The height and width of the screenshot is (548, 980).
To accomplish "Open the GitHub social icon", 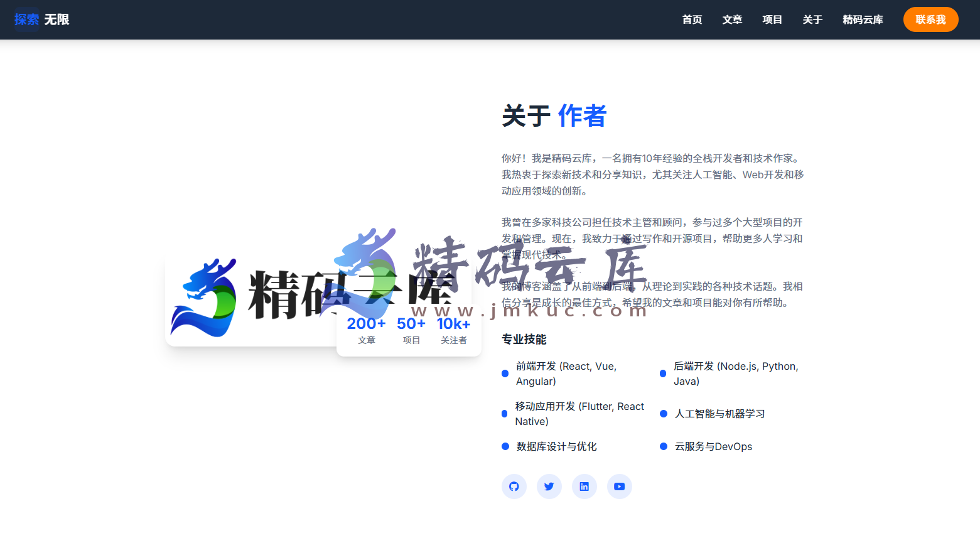I will (514, 486).
